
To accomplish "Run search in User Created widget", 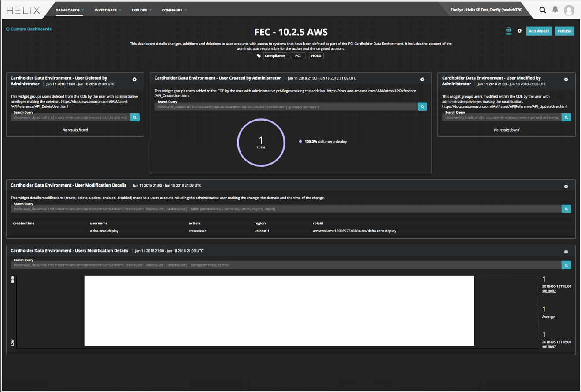I will click(422, 106).
